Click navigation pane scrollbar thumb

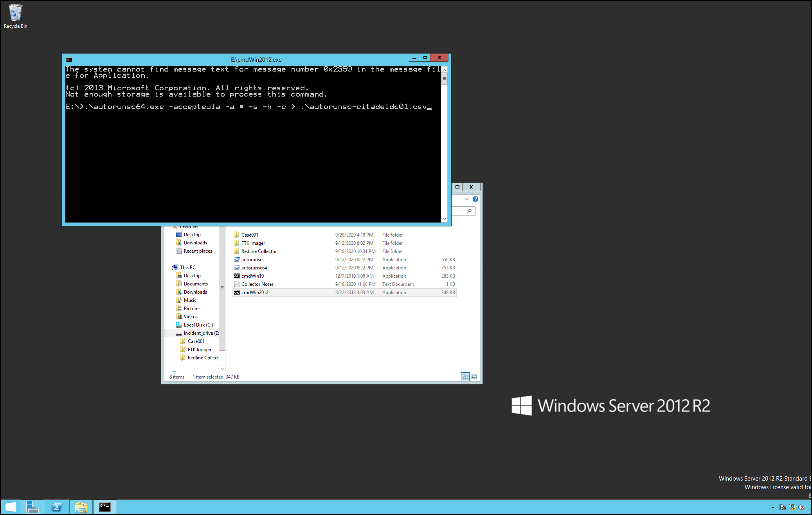(222, 288)
